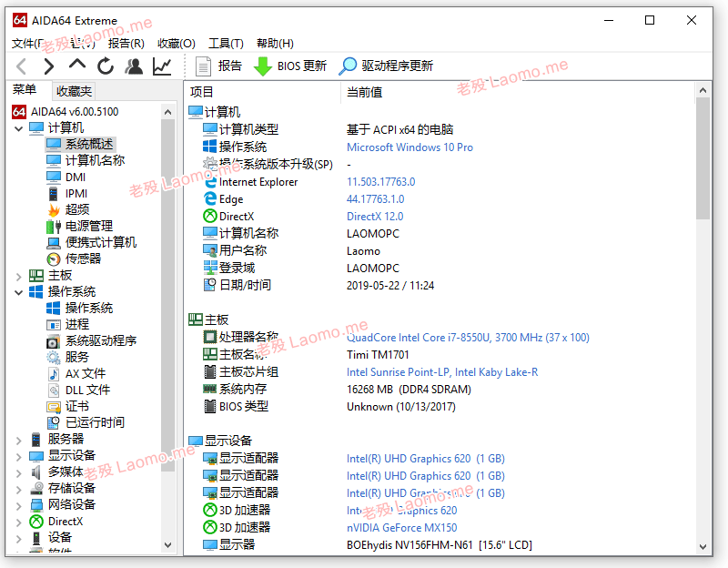Viewport: 728px width, 568px height.
Task: Click the Edge browser icon in list
Action: coord(210,198)
